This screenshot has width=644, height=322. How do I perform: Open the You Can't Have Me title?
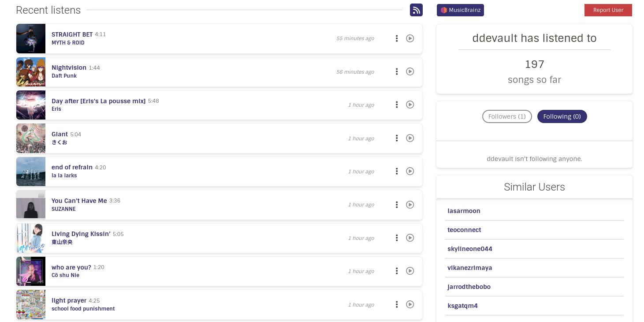pos(79,201)
